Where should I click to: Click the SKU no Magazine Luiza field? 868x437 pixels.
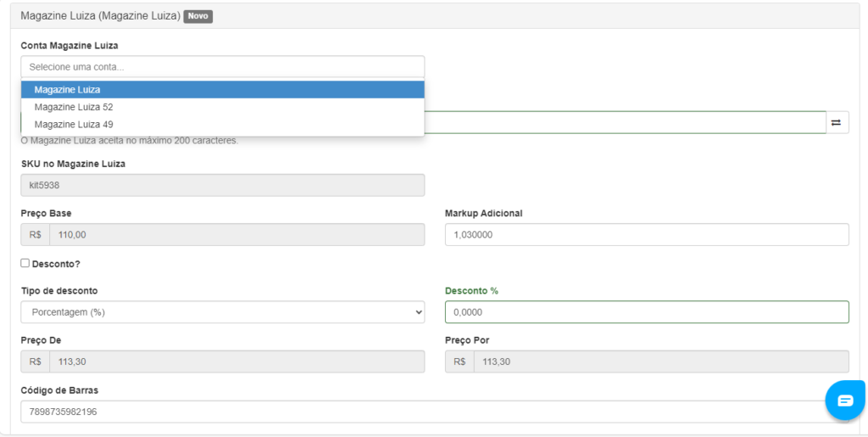tap(223, 185)
